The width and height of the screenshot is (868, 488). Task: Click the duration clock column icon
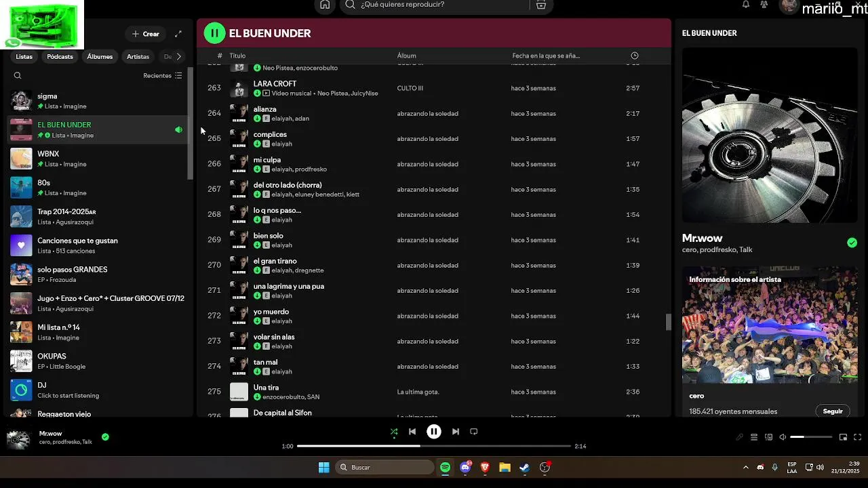[x=635, y=56]
